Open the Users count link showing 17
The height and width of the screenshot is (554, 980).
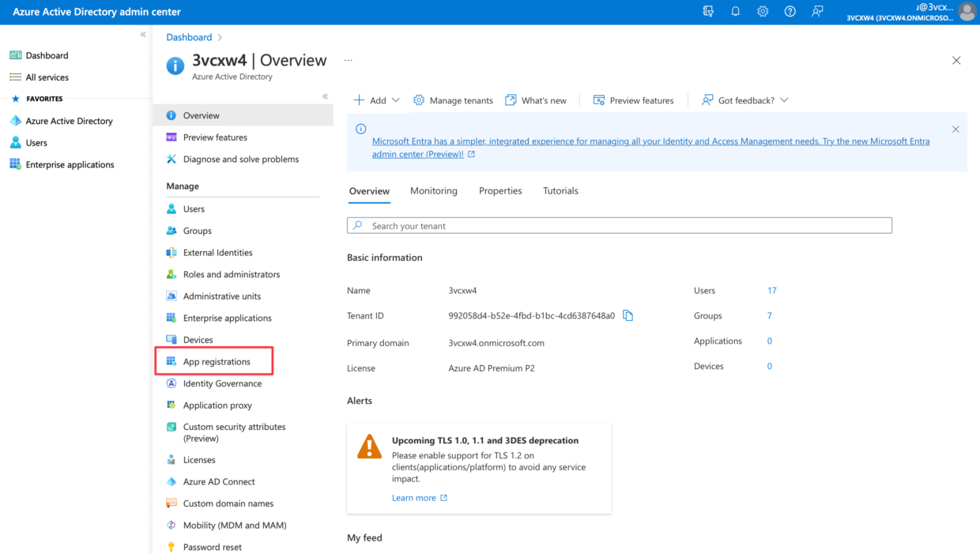click(771, 290)
